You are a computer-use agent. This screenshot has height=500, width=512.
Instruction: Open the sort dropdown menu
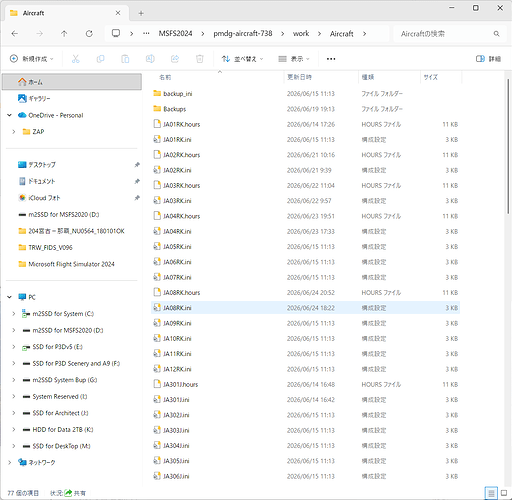click(x=242, y=59)
